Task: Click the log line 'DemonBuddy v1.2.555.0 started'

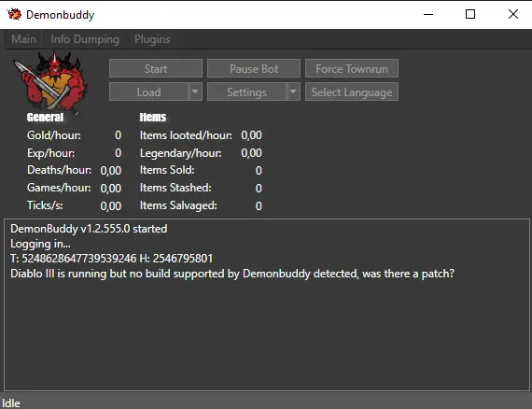Action: point(89,229)
